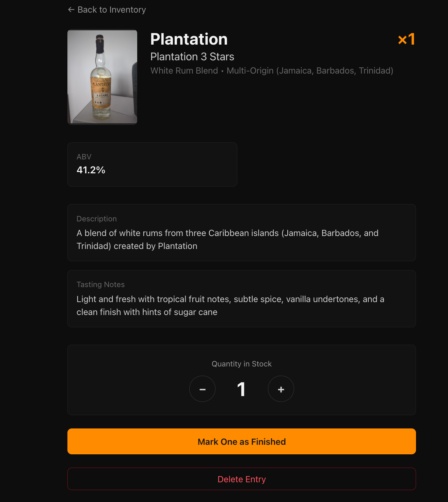Click the Plantation brand heading
The image size is (448, 502).
189,39
